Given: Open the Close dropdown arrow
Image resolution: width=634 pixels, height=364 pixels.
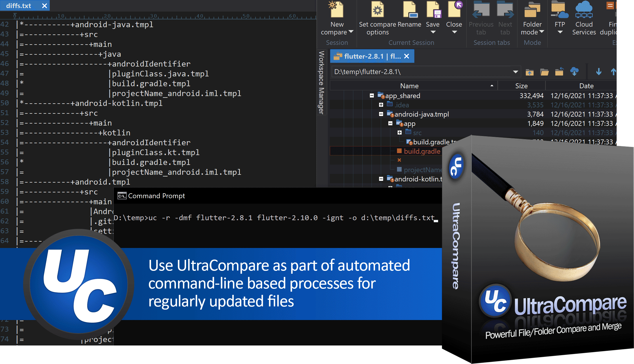Looking at the screenshot, I should 455,32.
